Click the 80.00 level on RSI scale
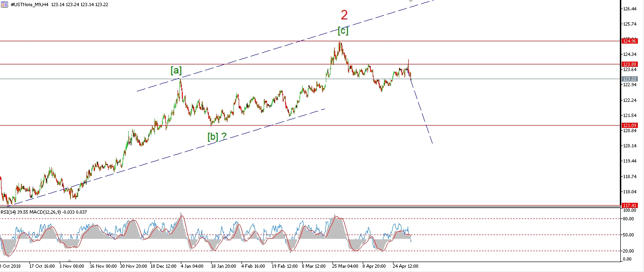644x272 pixels. click(628, 219)
